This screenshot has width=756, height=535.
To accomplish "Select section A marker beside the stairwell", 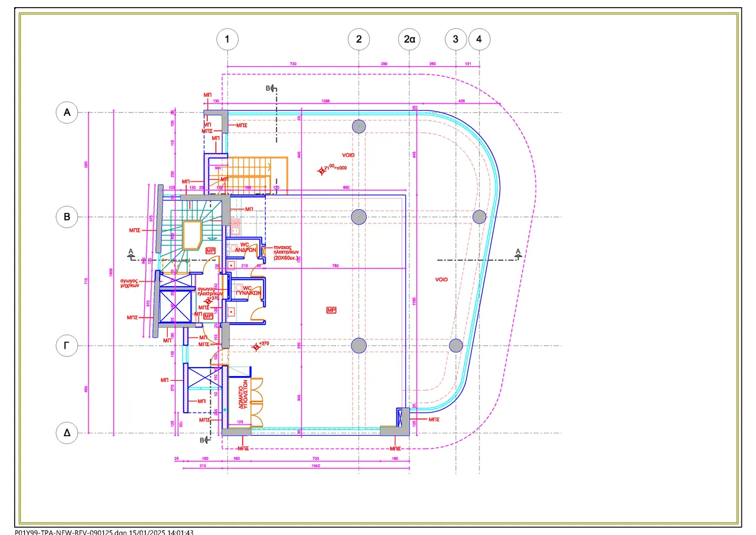I will (x=131, y=253).
